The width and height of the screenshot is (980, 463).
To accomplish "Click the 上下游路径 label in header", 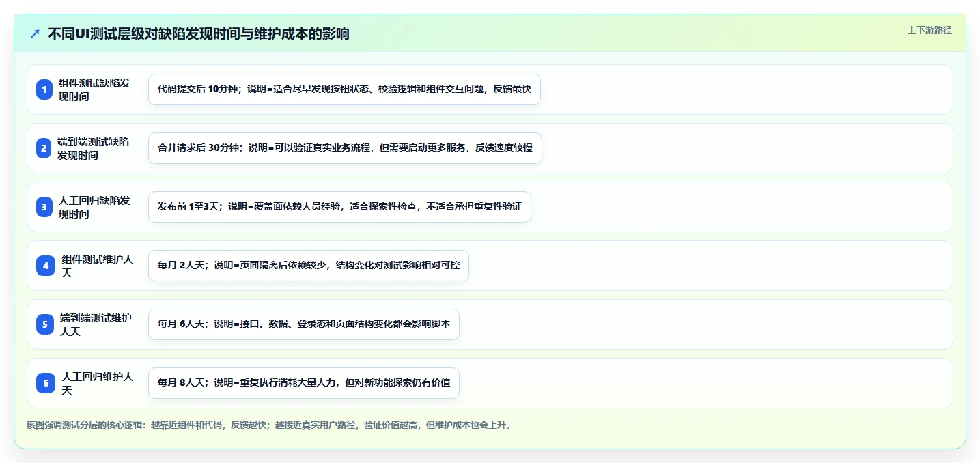I will coord(929,30).
